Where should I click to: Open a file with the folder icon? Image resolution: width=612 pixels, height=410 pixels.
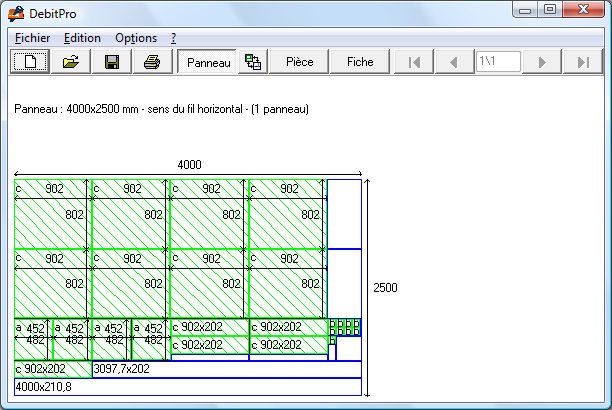[71, 61]
